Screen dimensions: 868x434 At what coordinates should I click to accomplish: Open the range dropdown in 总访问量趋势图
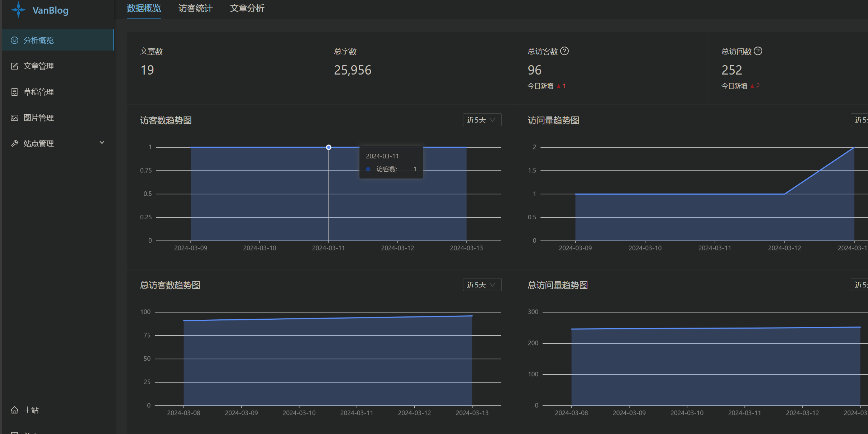click(859, 285)
